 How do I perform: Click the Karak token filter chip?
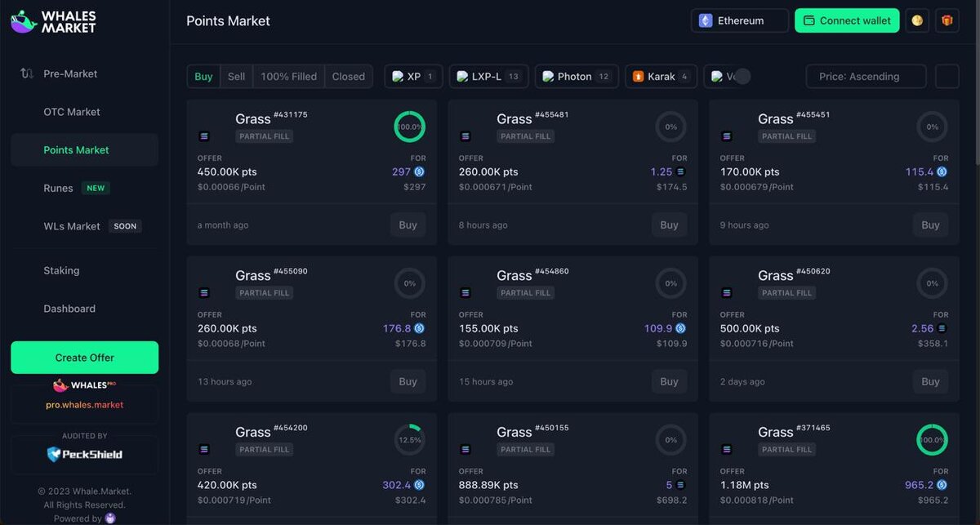coord(661,76)
